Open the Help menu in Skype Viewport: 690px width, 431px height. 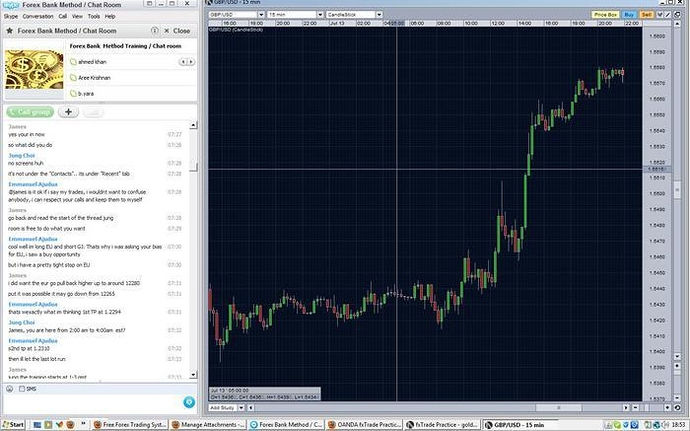point(110,16)
